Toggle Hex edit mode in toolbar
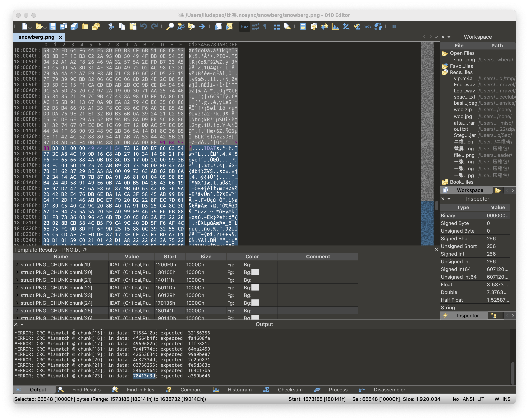 tap(244, 26)
